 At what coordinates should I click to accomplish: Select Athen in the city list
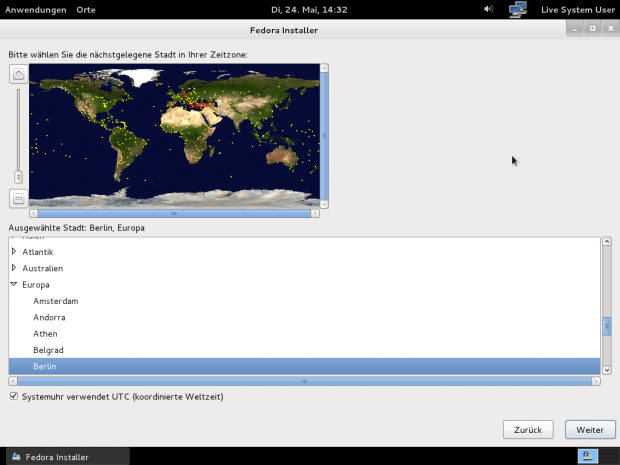tap(46, 333)
